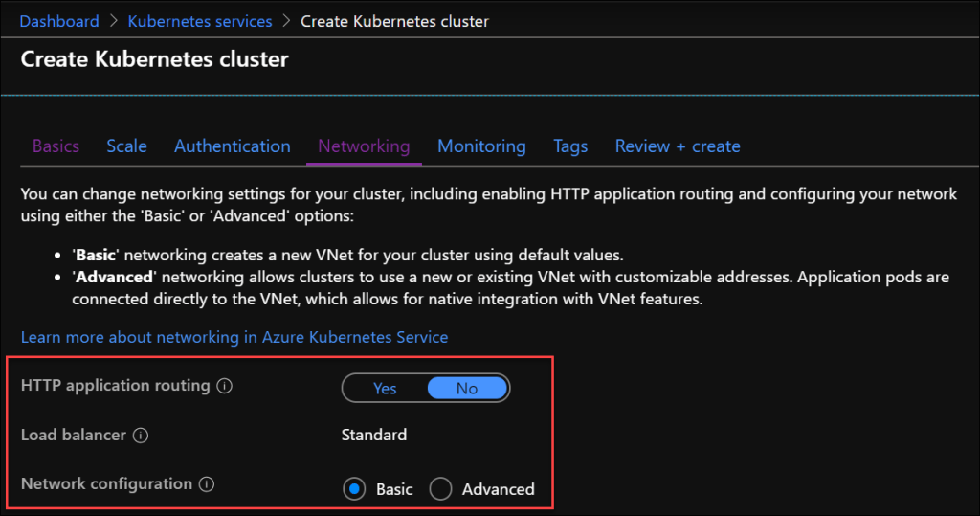Go to the Authentication tab
This screenshot has width=980, height=516.
point(232,146)
